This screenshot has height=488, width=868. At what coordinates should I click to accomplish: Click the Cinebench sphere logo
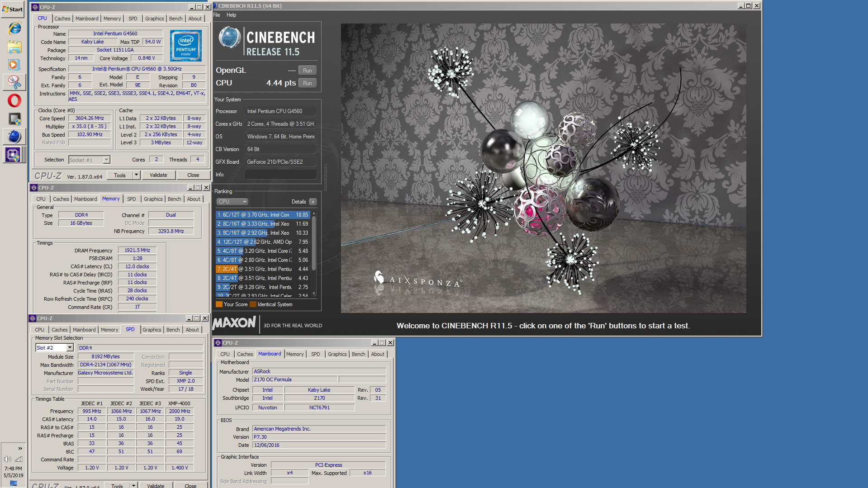229,38
